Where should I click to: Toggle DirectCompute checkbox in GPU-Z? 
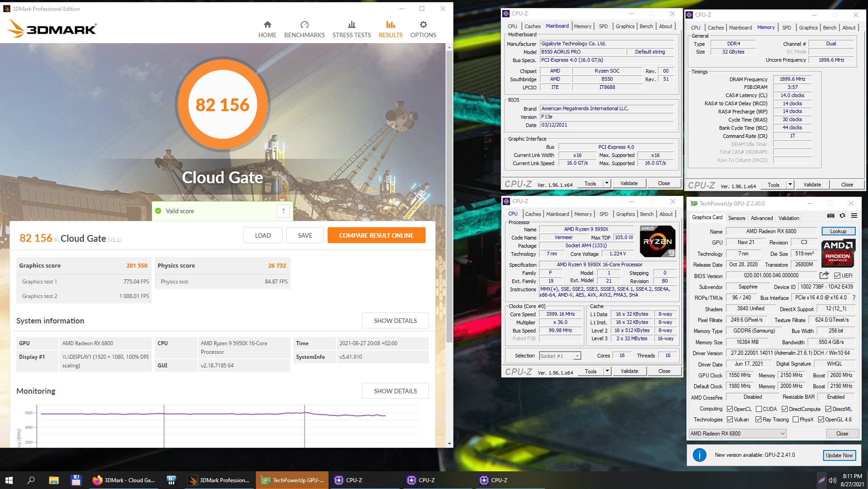(785, 409)
